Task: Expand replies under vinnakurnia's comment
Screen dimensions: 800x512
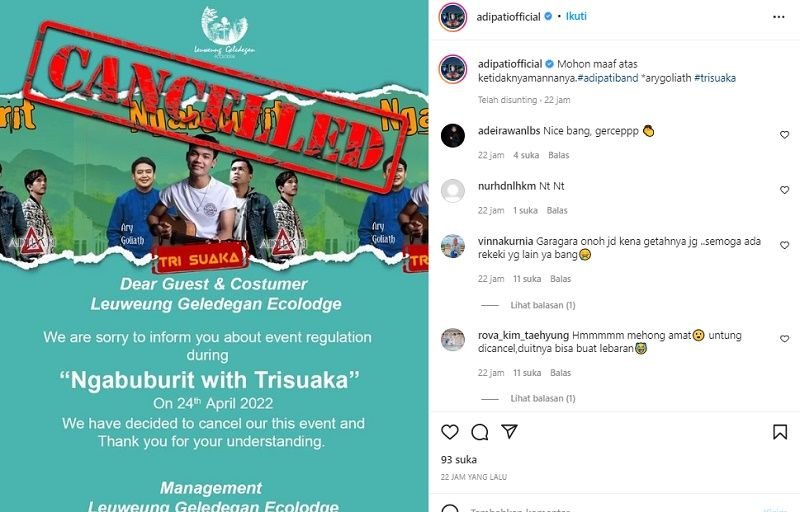Action: (543, 305)
